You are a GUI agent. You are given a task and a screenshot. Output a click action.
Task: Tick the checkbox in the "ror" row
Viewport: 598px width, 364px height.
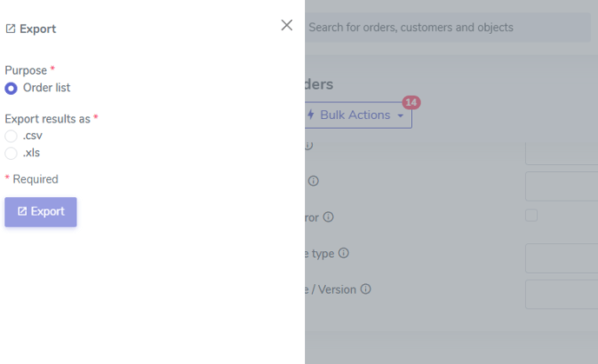tap(531, 215)
